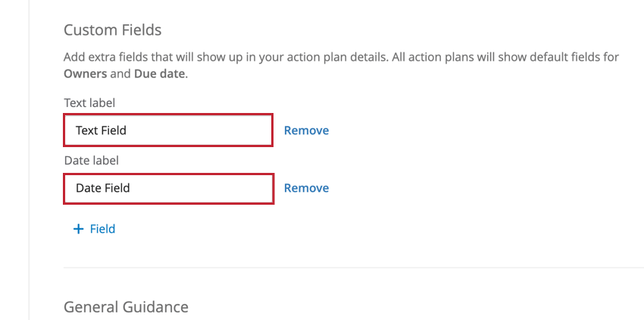Click the General Guidance heading
644x320 pixels.
(x=126, y=306)
